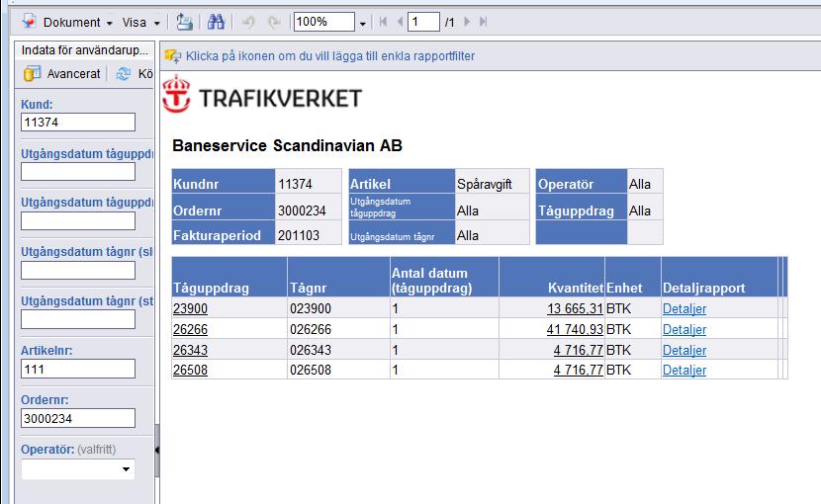Click Kundnr value 11374 in report
Screen dimensions: 821x504
pos(295,184)
